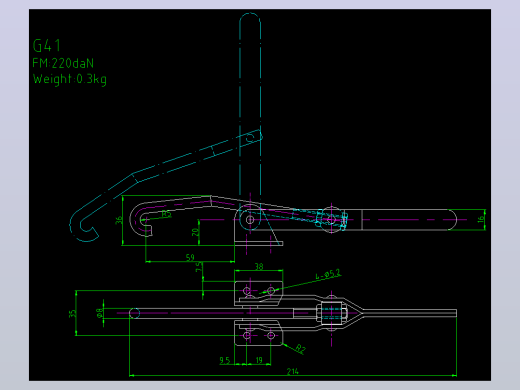Select the 7.5 dimension value
The height and width of the screenshot is (390, 520).
[x=199, y=267]
